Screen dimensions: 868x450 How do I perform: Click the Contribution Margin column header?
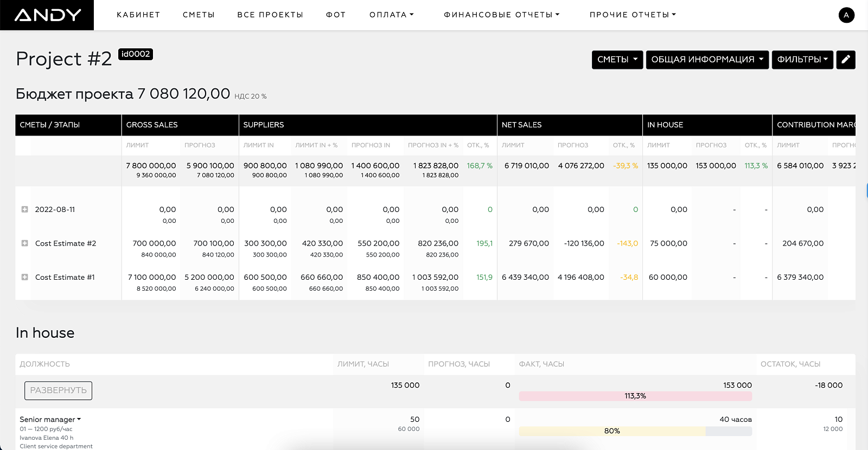[x=814, y=125]
